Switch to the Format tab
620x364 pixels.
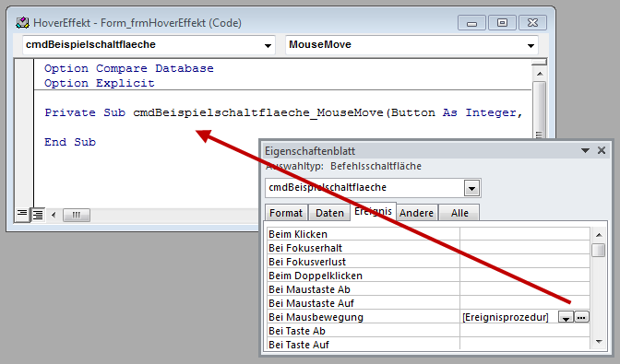point(286,213)
